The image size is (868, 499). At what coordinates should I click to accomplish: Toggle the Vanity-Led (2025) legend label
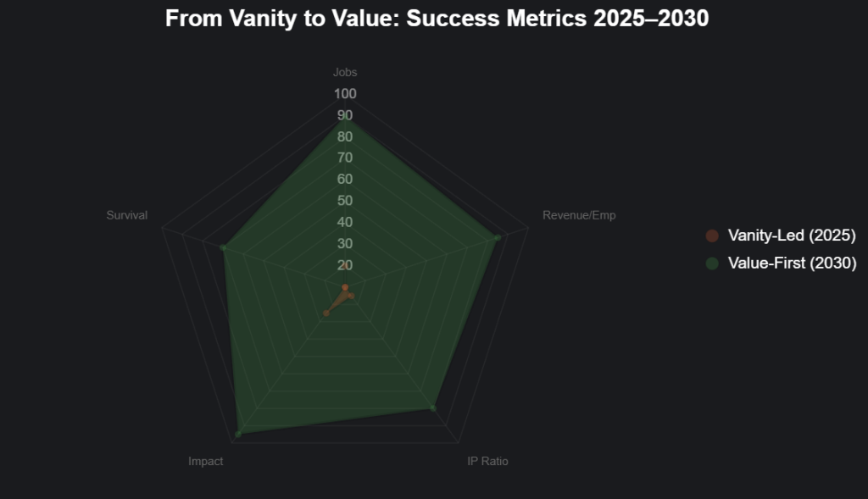(792, 236)
